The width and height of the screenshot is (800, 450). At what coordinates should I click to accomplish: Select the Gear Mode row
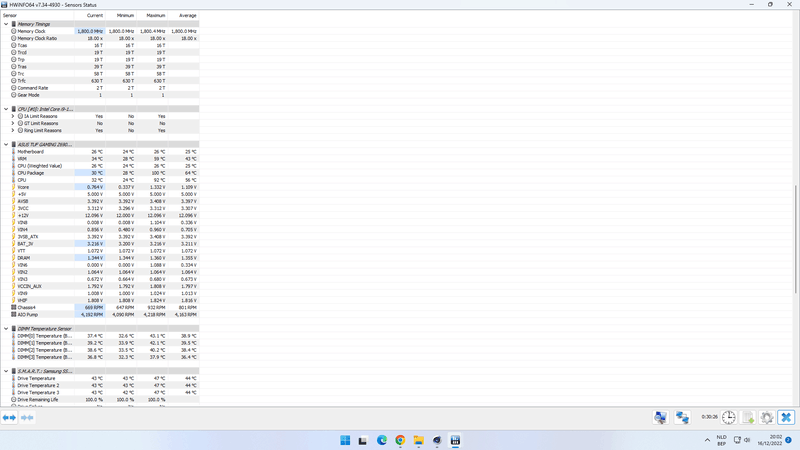pos(100,95)
